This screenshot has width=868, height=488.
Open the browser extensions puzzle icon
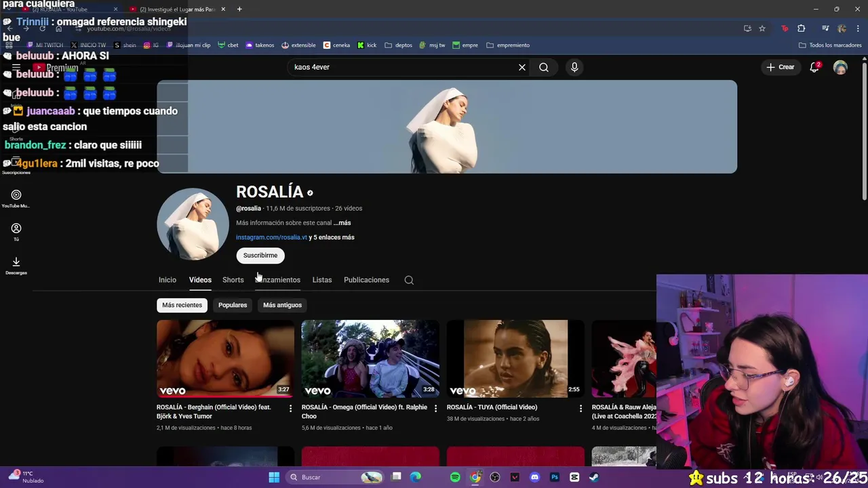click(x=802, y=28)
